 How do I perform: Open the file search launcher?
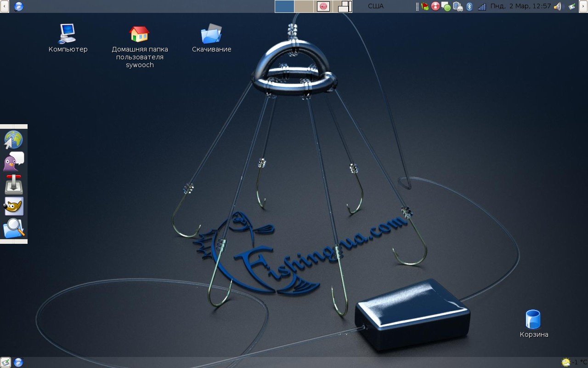tap(13, 228)
